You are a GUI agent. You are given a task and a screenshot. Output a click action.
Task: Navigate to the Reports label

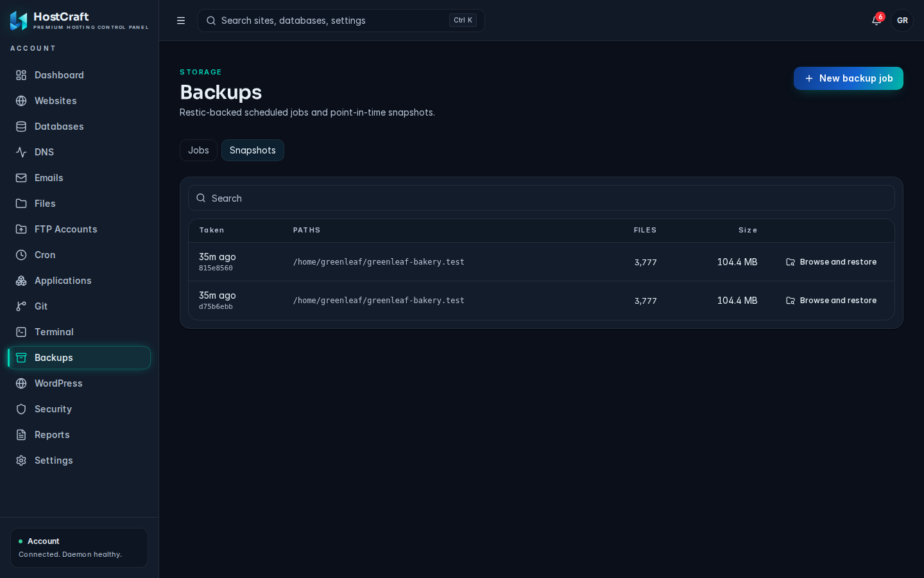pyautogui.click(x=52, y=435)
